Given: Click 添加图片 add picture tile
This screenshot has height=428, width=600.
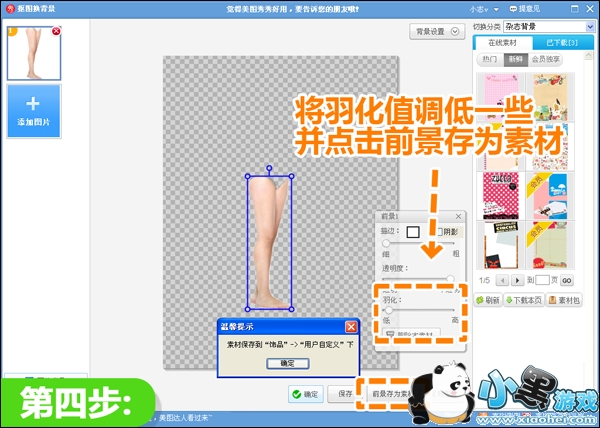Looking at the screenshot, I should click(34, 111).
